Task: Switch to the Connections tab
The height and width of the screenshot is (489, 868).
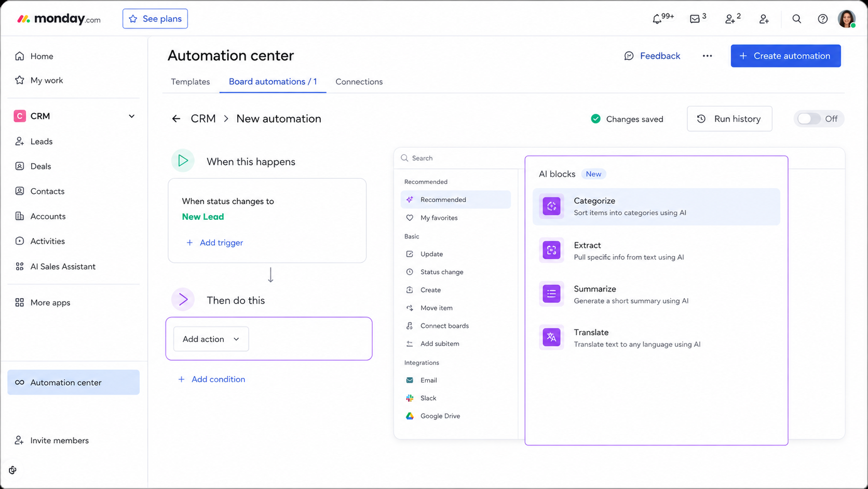Action: pyautogui.click(x=359, y=82)
